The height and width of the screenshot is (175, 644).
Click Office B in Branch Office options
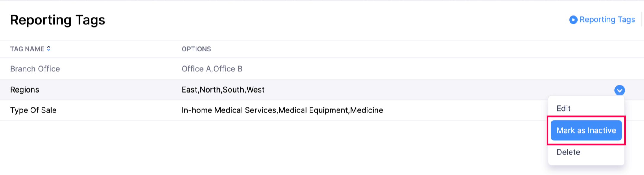[228, 69]
